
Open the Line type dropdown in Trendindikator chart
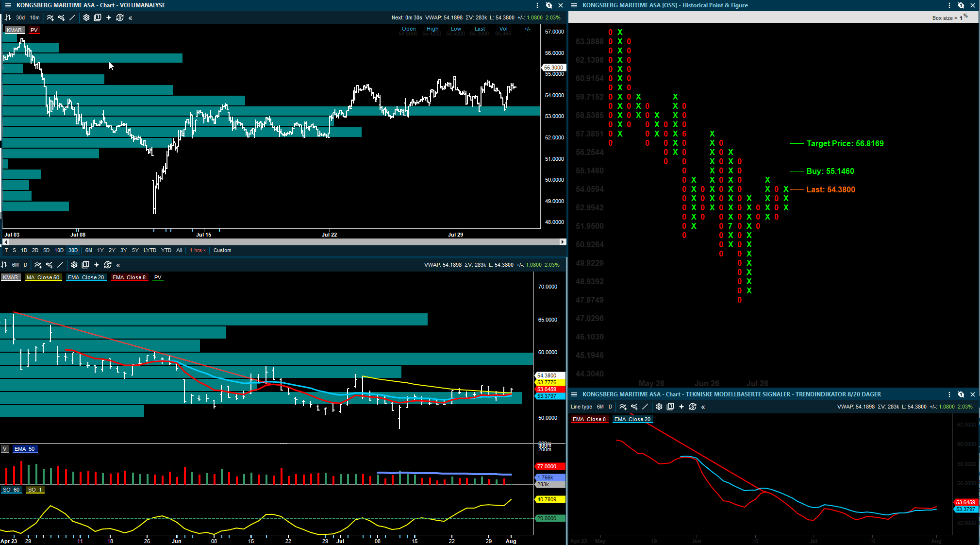[x=581, y=407]
